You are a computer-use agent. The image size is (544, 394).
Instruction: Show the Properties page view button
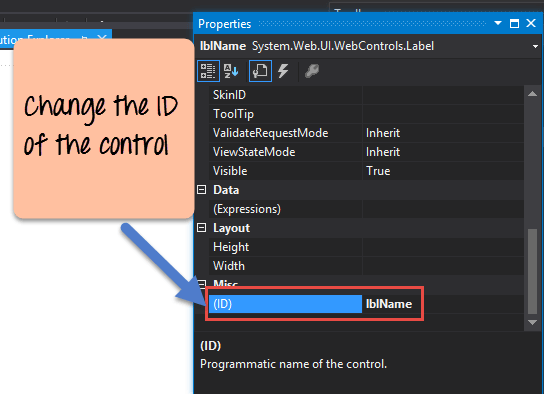pyautogui.click(x=260, y=71)
